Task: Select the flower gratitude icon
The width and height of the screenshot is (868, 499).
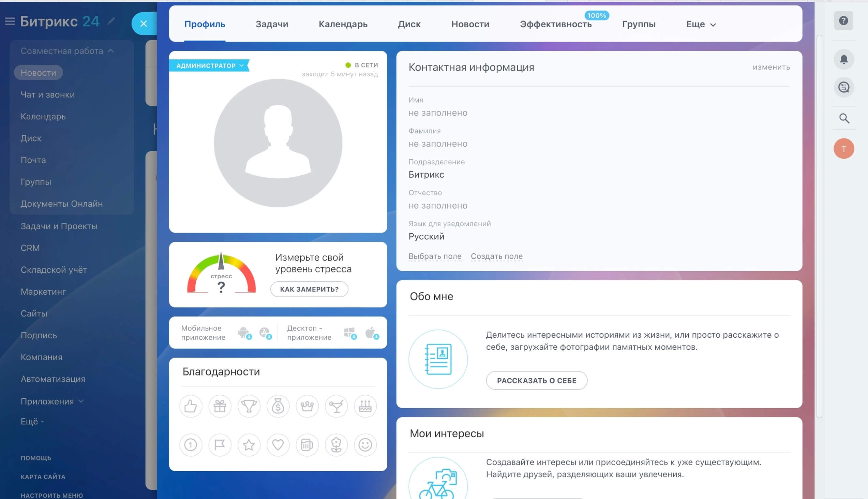Action: tap(336, 445)
